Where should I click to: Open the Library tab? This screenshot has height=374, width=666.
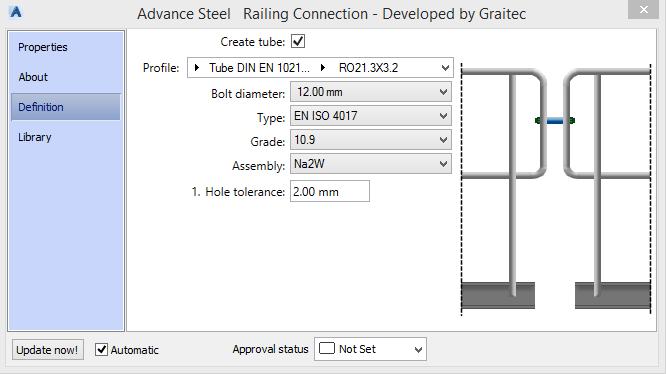pos(35,137)
